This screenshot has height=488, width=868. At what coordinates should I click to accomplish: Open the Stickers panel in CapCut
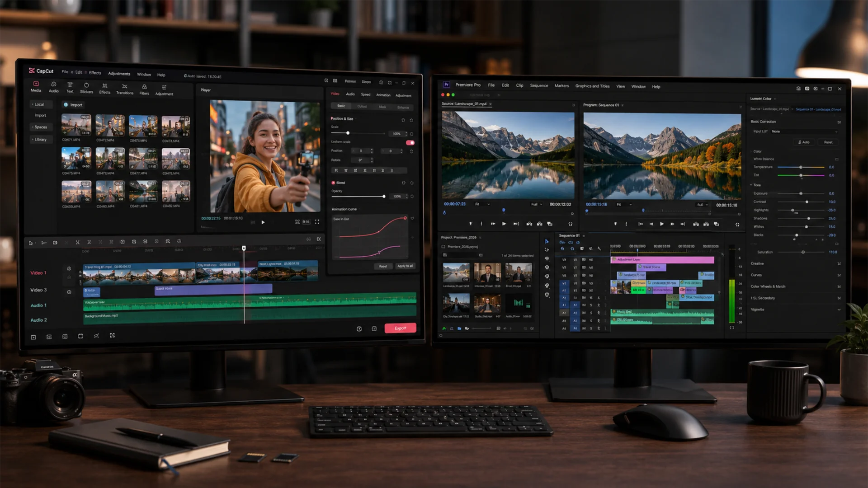coord(86,85)
